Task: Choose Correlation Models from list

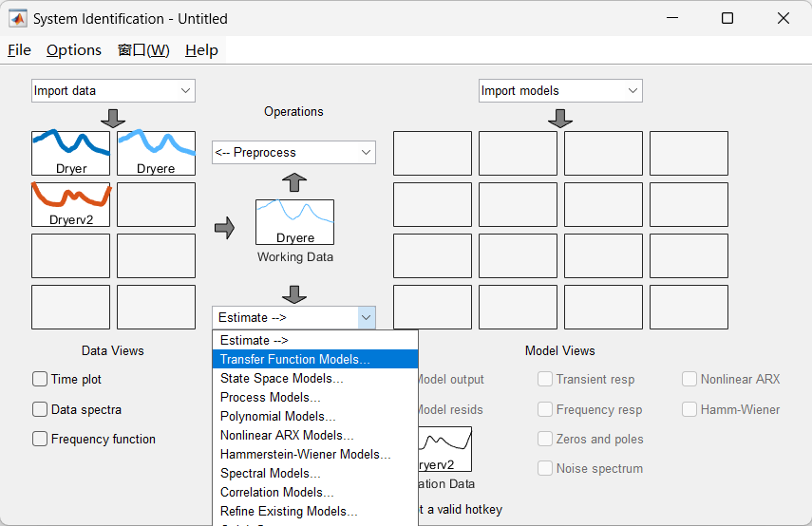Action: (x=315, y=493)
